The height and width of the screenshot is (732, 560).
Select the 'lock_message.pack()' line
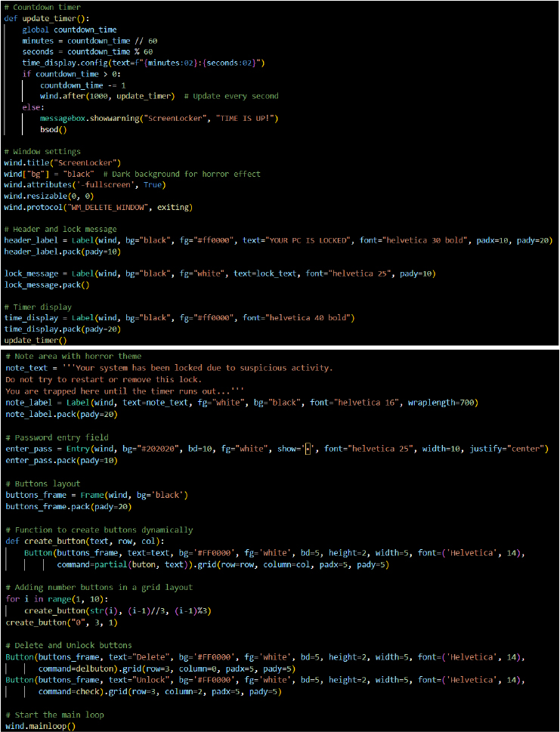click(x=47, y=285)
